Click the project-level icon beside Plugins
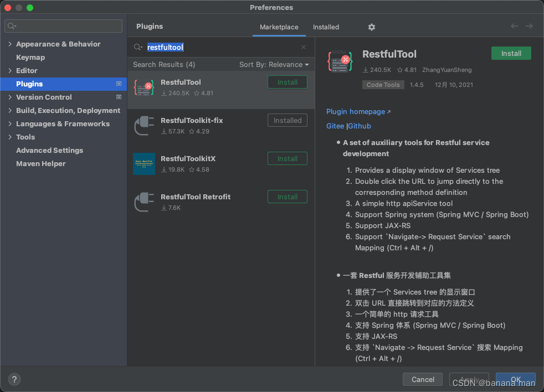This screenshot has height=392, width=544. (119, 84)
